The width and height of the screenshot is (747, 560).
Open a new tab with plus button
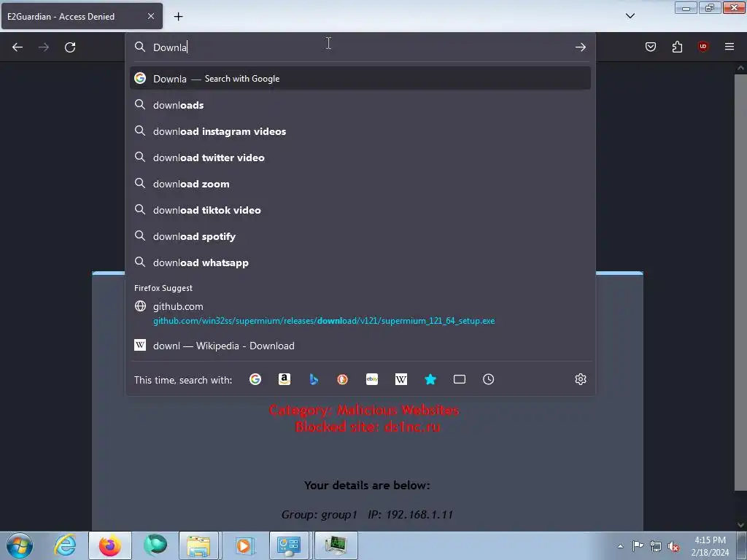[x=178, y=17]
